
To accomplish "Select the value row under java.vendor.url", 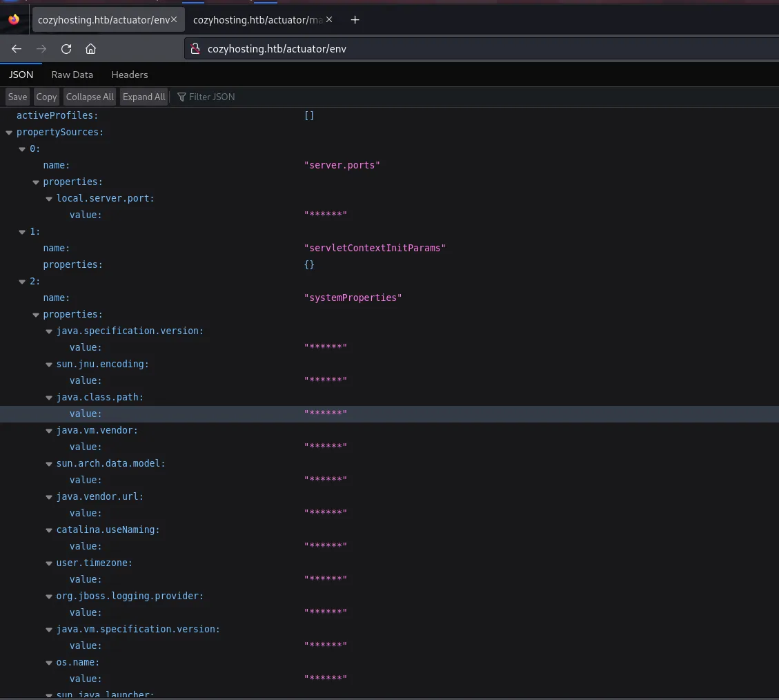I will click(389, 513).
